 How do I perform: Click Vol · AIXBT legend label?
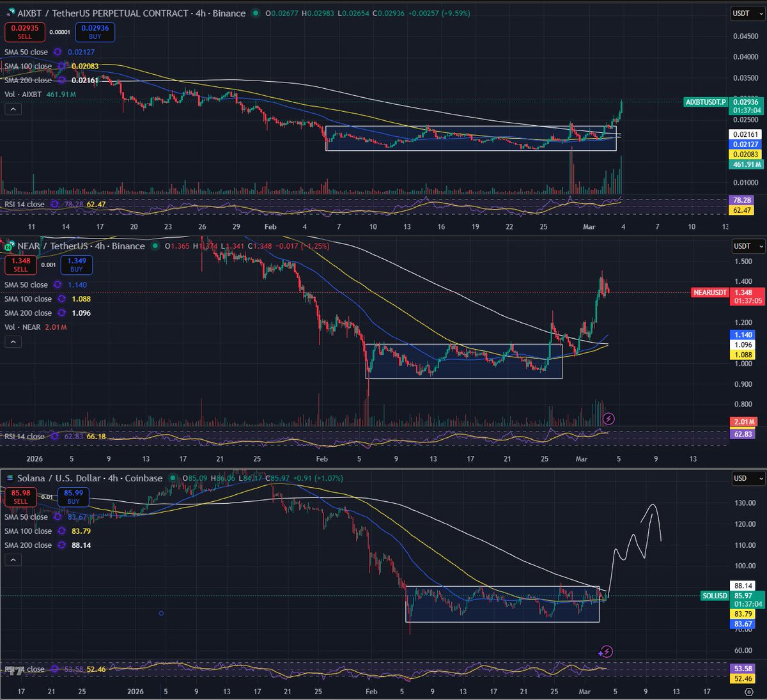coord(23,95)
